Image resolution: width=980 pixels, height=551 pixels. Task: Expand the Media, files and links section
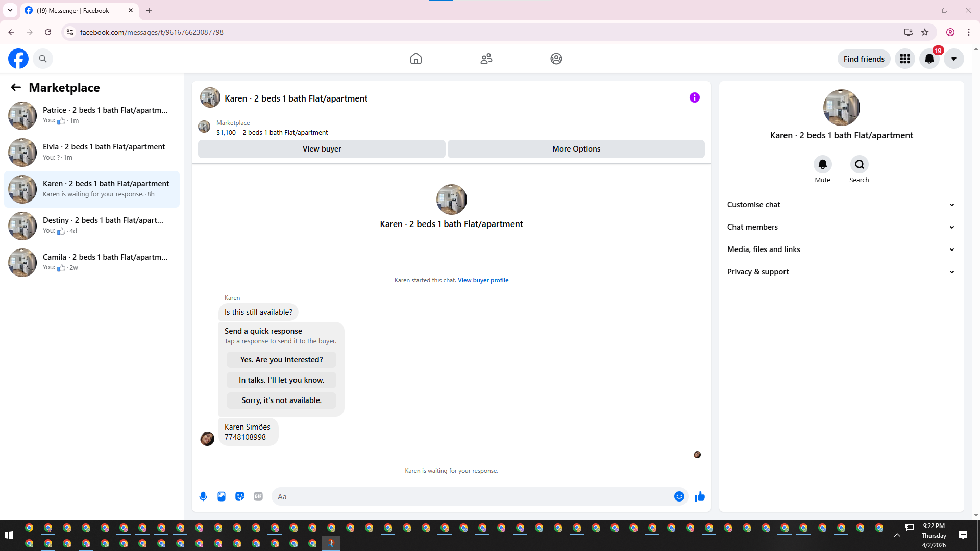[x=842, y=249]
